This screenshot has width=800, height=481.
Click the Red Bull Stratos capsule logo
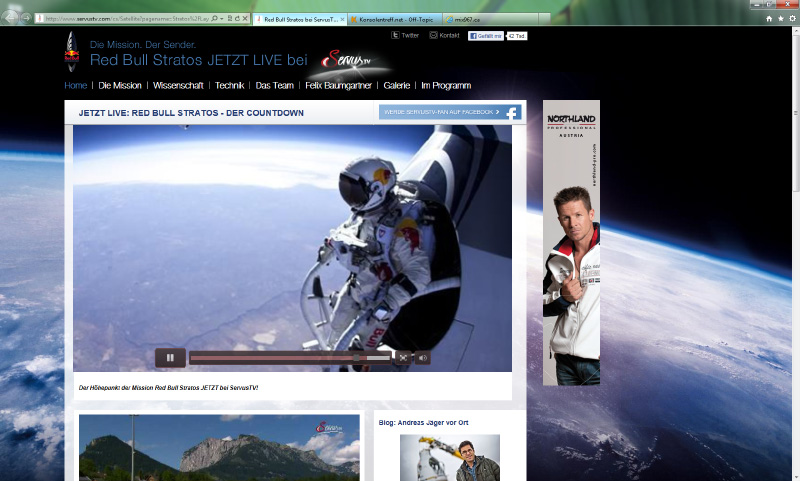(72, 52)
